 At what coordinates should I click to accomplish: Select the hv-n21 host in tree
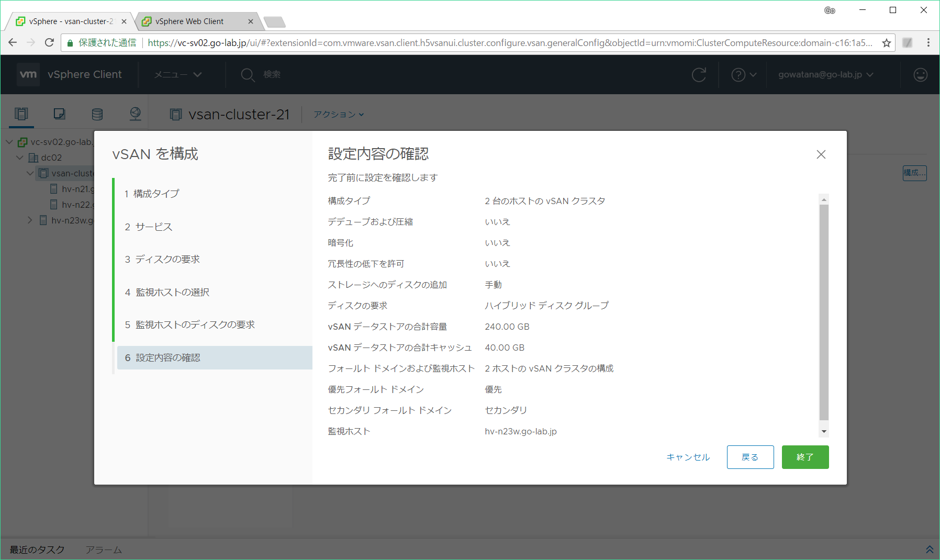(72, 189)
